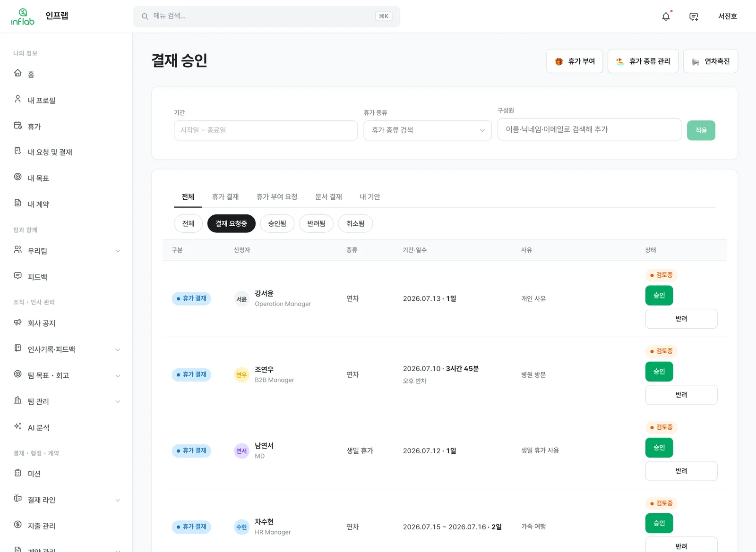The height and width of the screenshot is (552, 756).
Task: Focus the 메뉴 검색 search box
Action: coord(266,17)
